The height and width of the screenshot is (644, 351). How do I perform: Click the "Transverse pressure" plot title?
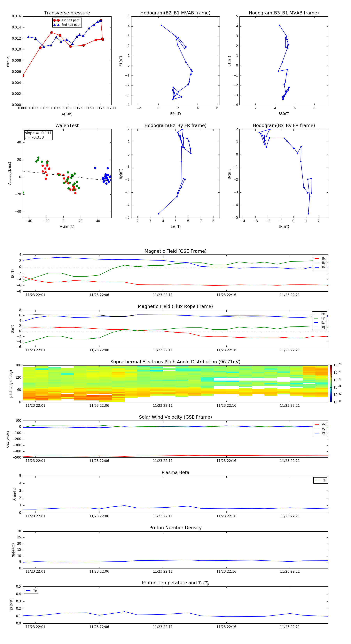coord(67,13)
